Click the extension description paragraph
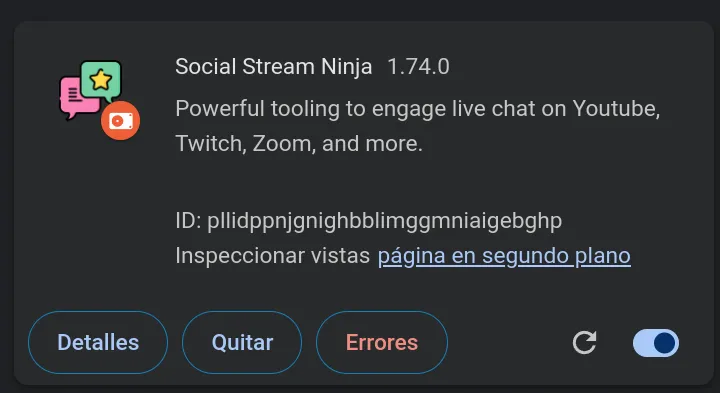Viewport: 720px width, 393px height. pos(418,126)
